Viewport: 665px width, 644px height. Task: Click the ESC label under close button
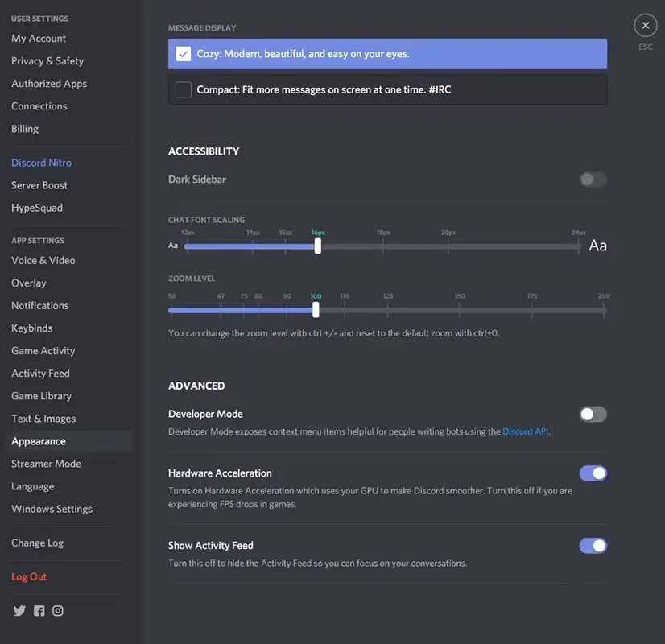[645, 47]
